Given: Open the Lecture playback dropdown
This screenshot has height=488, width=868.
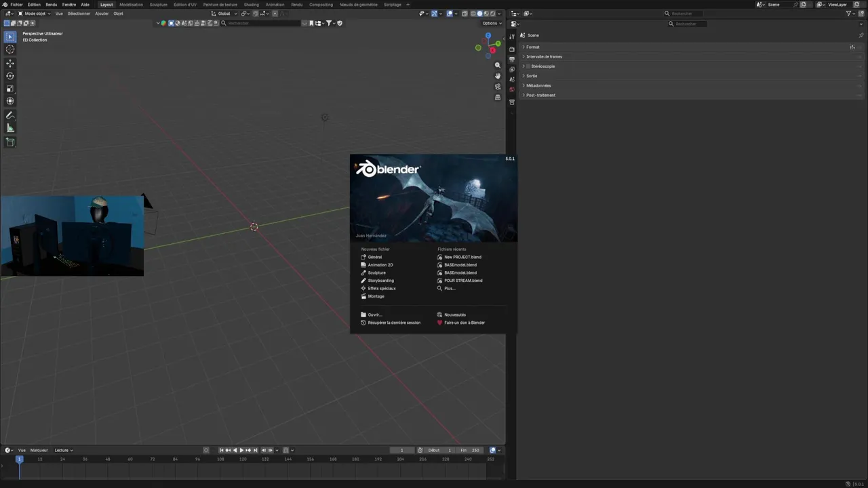Looking at the screenshot, I should 63,450.
